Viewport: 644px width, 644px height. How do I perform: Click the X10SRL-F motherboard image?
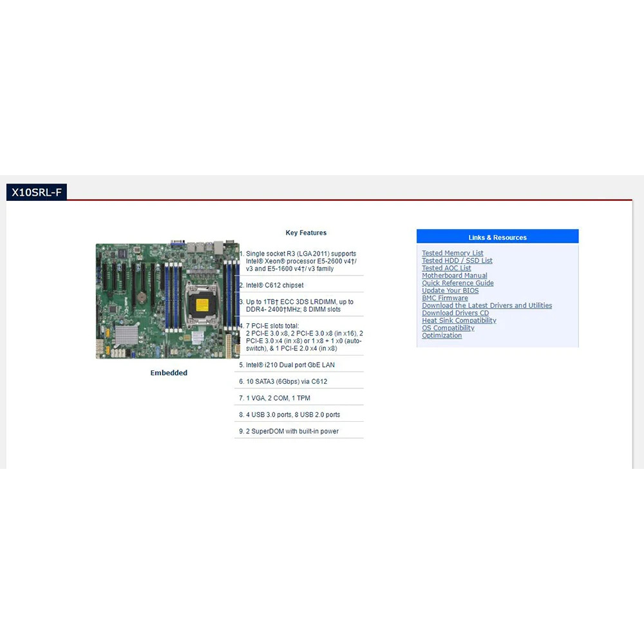pos(167,299)
